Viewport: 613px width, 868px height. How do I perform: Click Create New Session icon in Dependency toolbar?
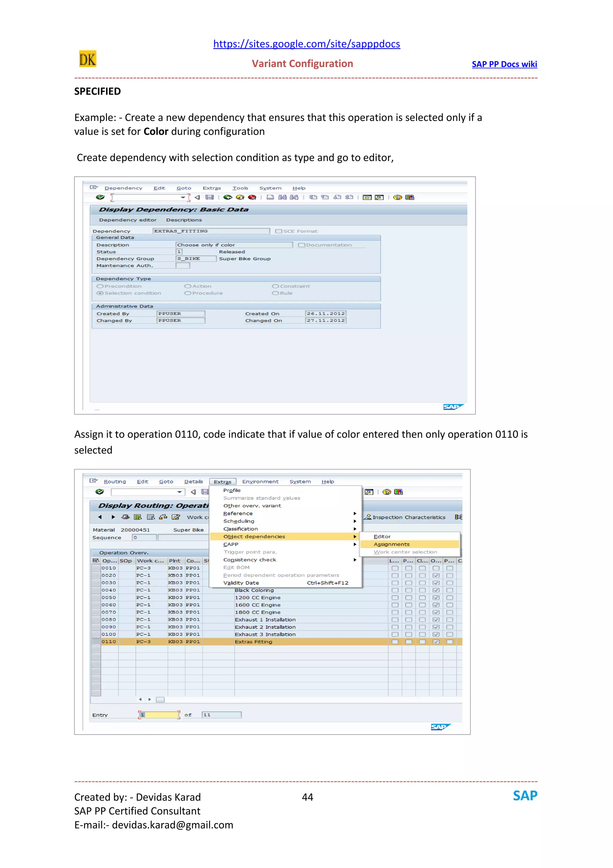367,197
